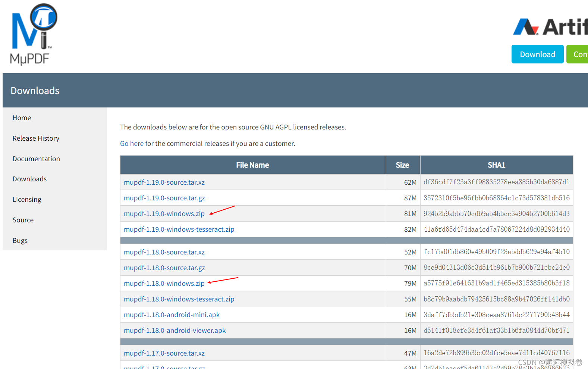Select Downloads in sidebar menu
Image resolution: width=588 pixels, height=369 pixels.
29,179
